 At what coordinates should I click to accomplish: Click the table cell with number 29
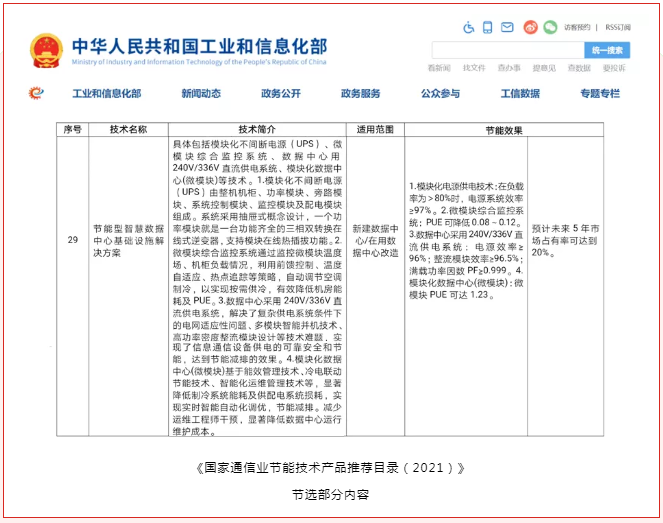point(72,286)
